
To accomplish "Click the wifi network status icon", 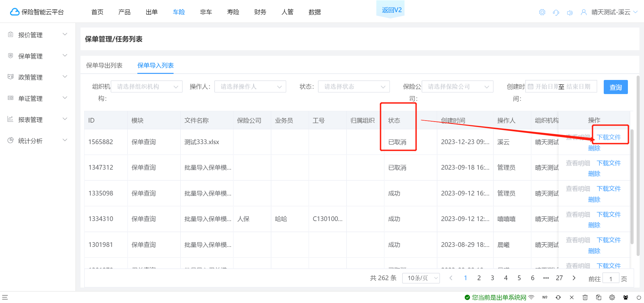I will click(x=531, y=297).
